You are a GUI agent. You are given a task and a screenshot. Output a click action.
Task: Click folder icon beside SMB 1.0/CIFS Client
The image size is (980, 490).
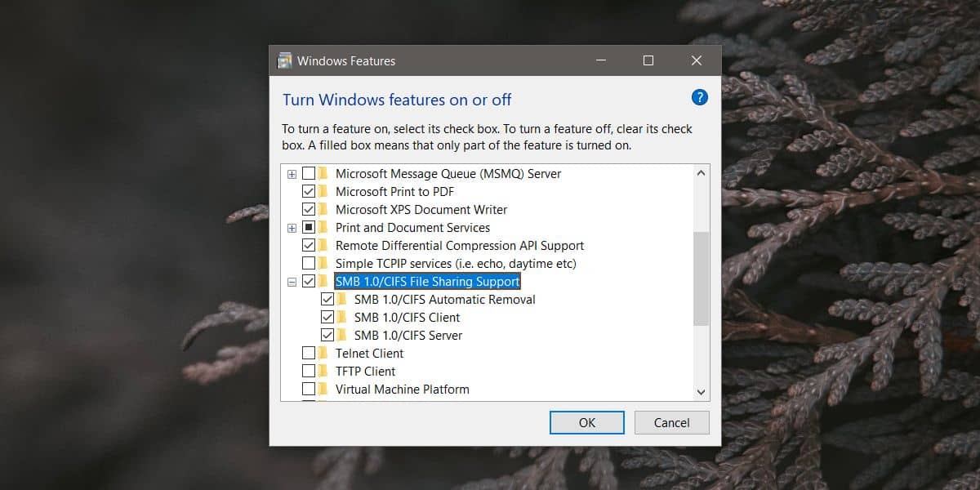[343, 317]
